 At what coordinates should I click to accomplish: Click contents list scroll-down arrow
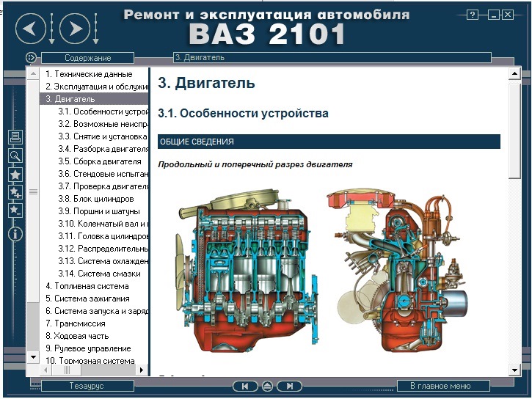[33, 357]
